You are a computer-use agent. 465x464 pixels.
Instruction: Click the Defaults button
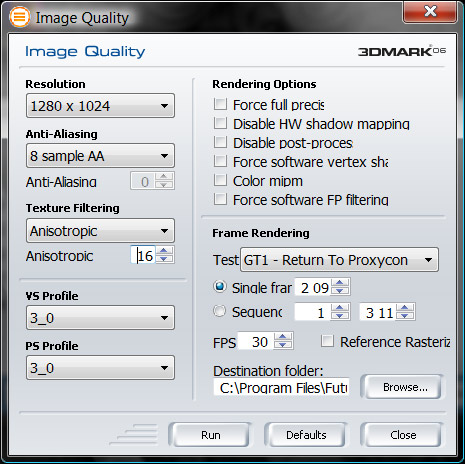[x=306, y=435]
